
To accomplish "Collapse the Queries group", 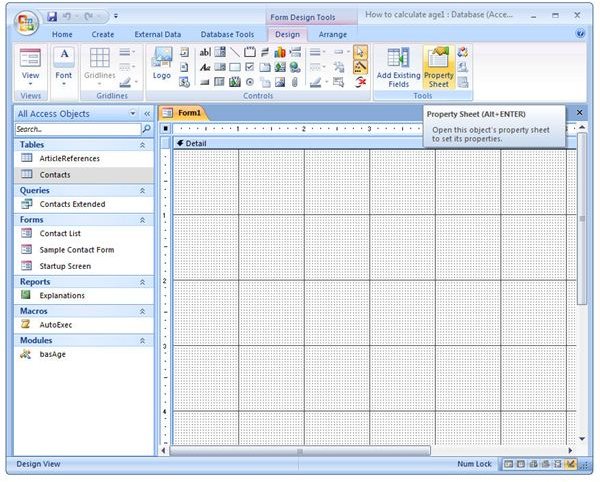I will pos(142,191).
